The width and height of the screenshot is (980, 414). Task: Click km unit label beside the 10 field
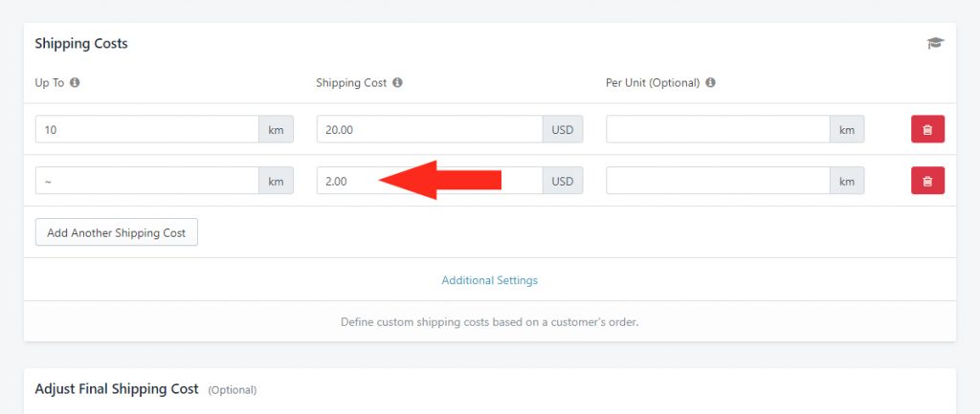[x=277, y=129]
